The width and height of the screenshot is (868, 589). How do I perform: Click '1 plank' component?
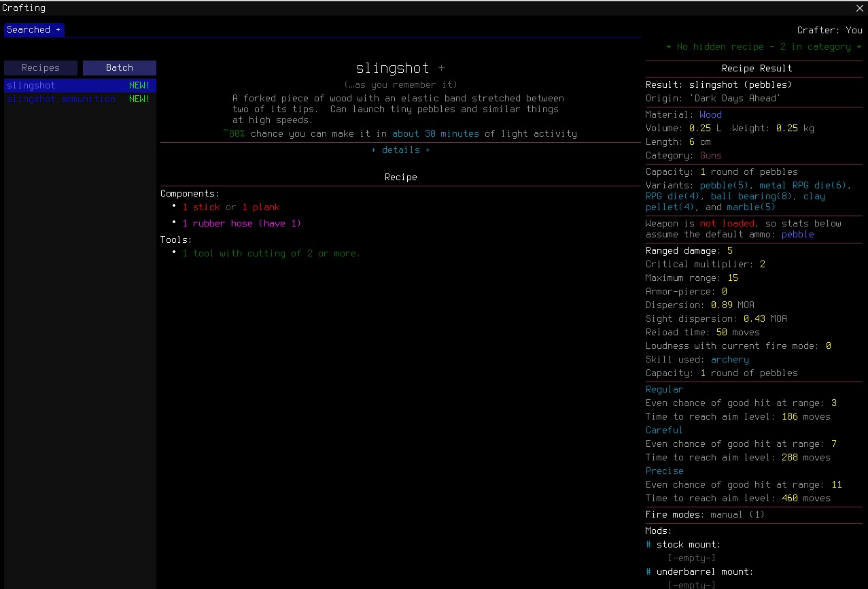click(x=261, y=207)
